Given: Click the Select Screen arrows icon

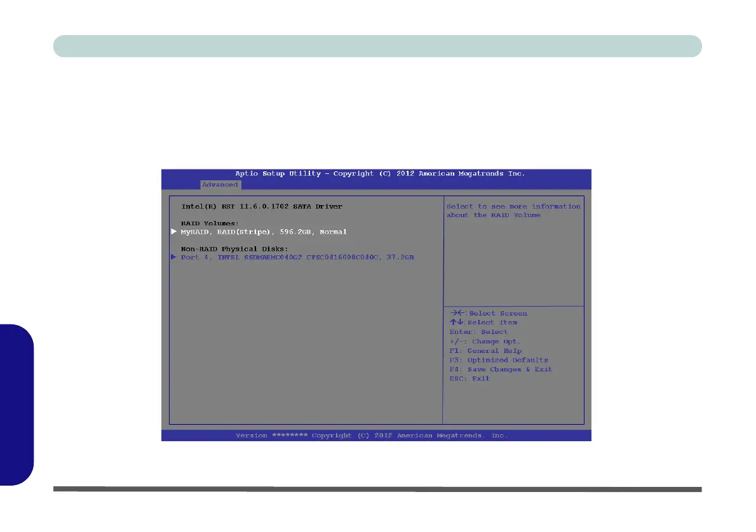Looking at the screenshot, I should click(457, 313).
